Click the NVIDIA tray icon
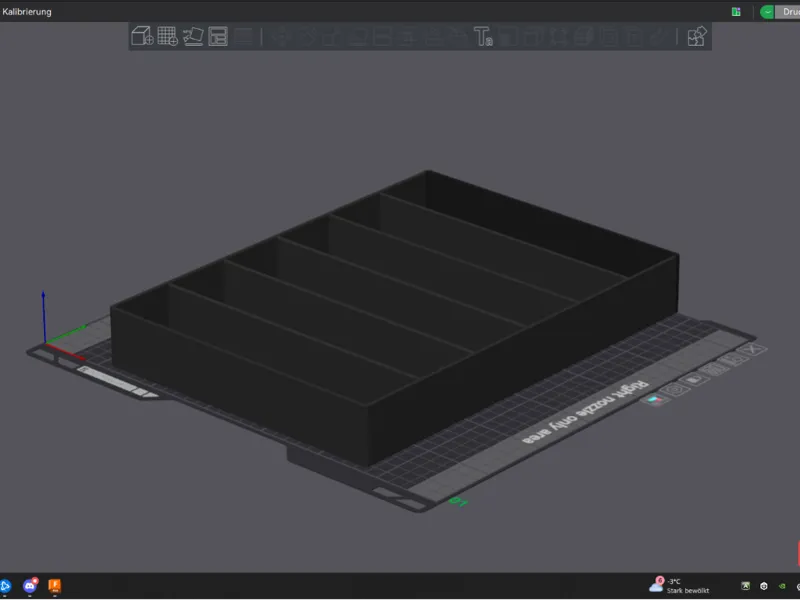 (x=782, y=586)
